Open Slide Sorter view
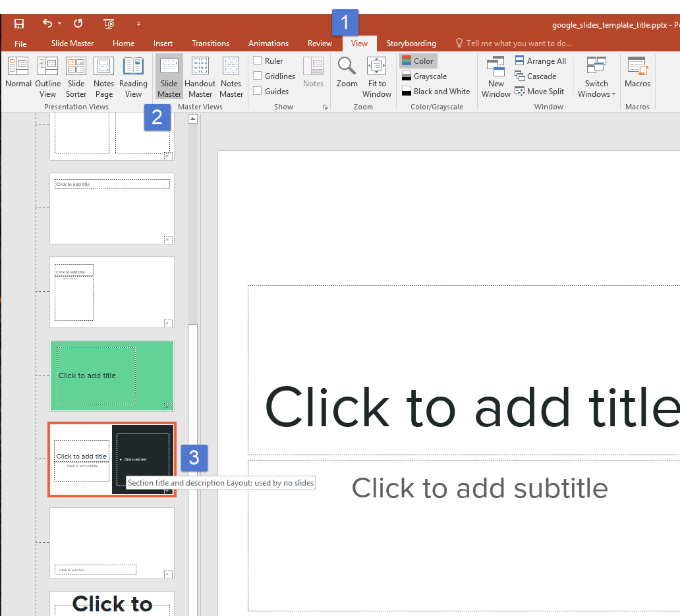The width and height of the screenshot is (680, 616). pos(76,77)
